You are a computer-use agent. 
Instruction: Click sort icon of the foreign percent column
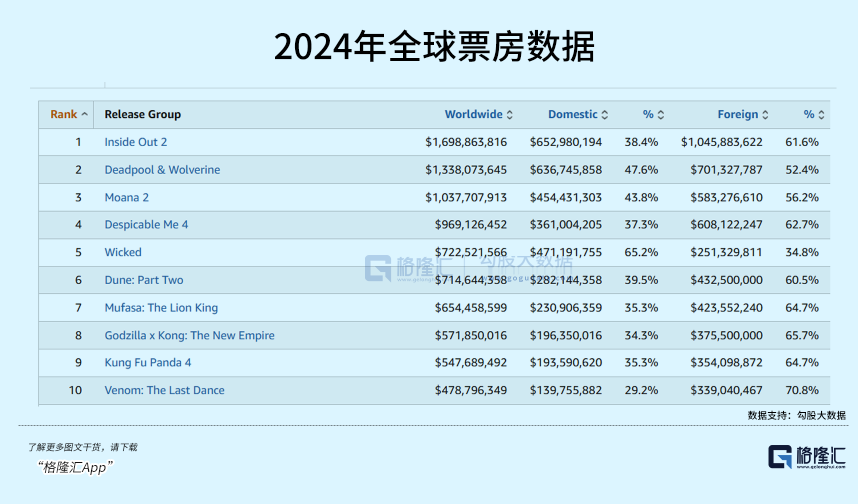[x=822, y=115]
